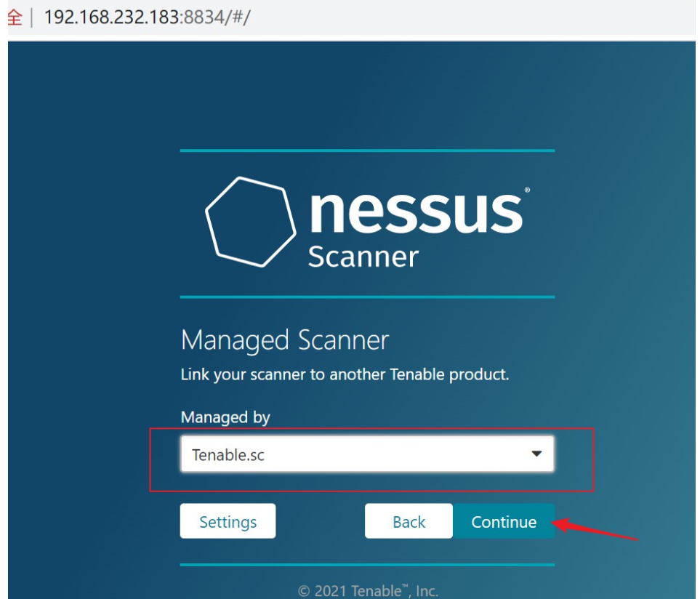This screenshot has height=599, width=700.
Task: Click the dropdown caret arrow in Managed by
Action: click(x=536, y=454)
